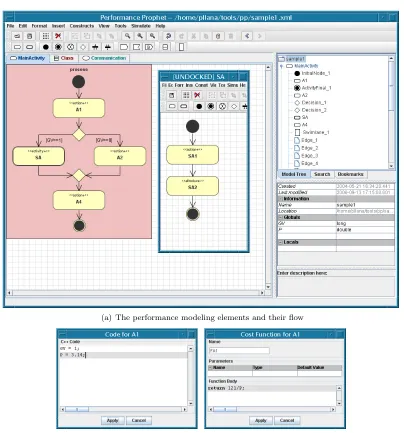Collapse the Globals section in properties
This screenshot has width=404, height=433.
[x=280, y=217]
